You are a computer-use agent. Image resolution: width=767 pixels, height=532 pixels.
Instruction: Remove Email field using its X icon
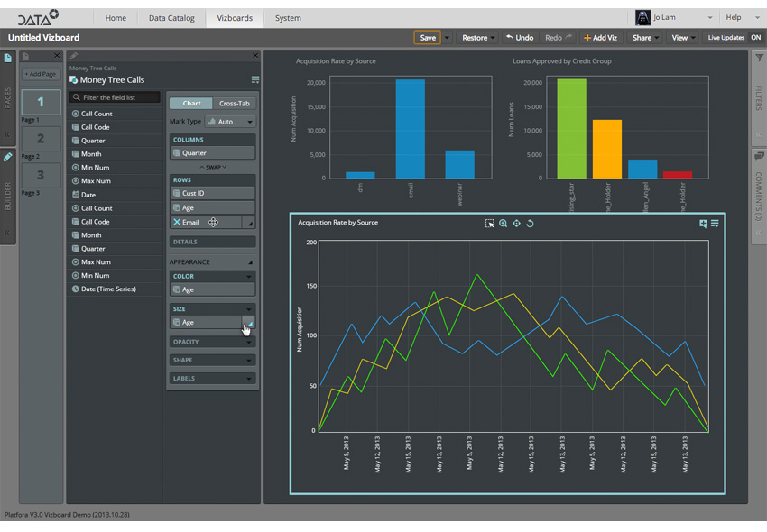click(177, 222)
